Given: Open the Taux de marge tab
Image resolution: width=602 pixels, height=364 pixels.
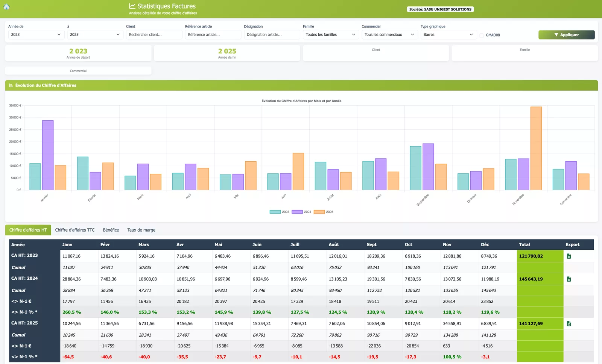Looking at the screenshot, I should pos(141,230).
